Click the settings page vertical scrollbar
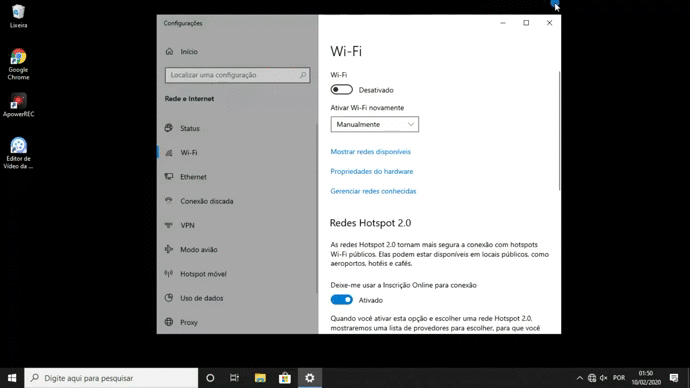Viewport: 690px width, 388px height. 559,131
